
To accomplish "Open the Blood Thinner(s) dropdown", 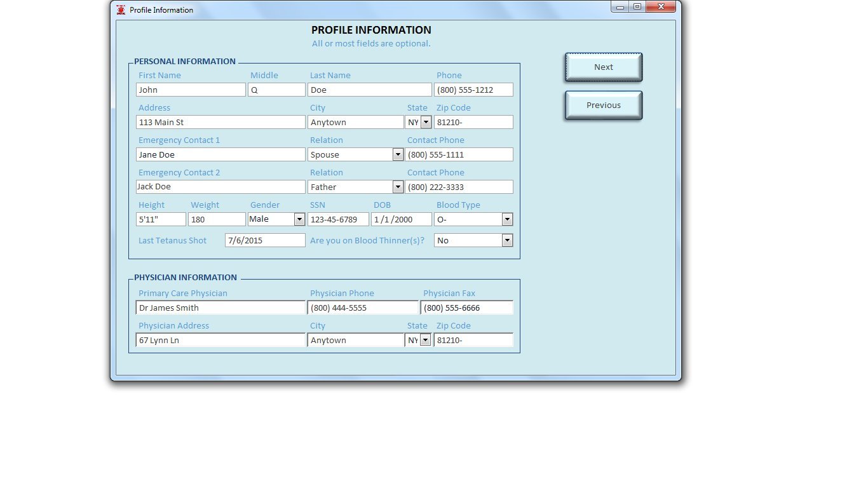I will [507, 240].
